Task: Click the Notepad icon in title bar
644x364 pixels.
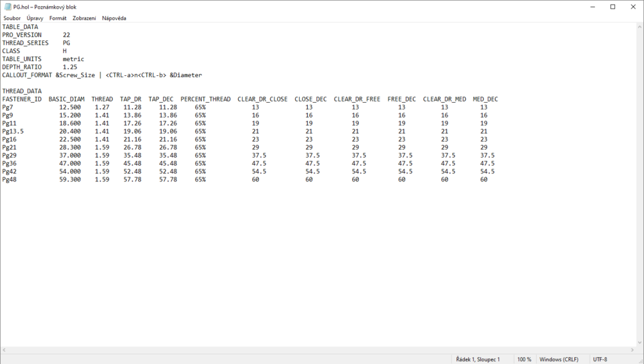Action: (x=7, y=7)
